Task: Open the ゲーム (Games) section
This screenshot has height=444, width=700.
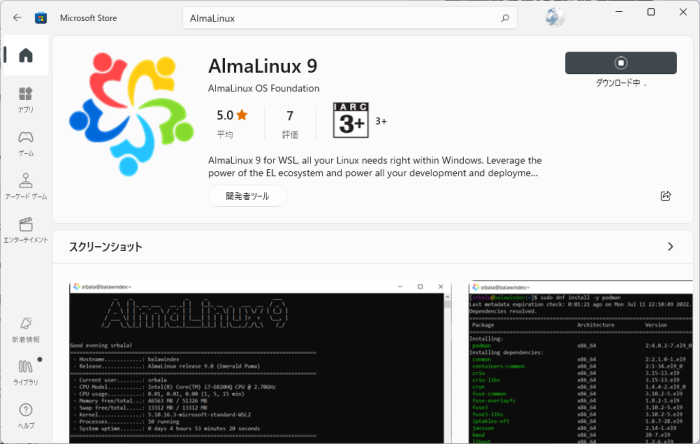Action: point(26,143)
